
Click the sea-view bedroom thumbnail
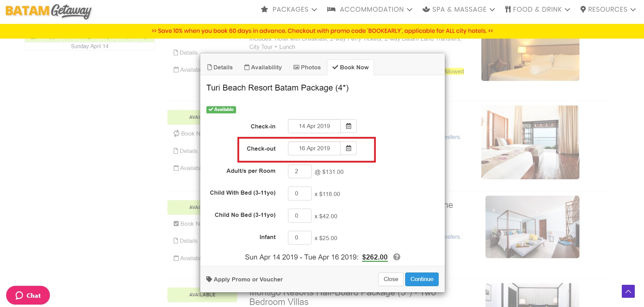point(530,142)
